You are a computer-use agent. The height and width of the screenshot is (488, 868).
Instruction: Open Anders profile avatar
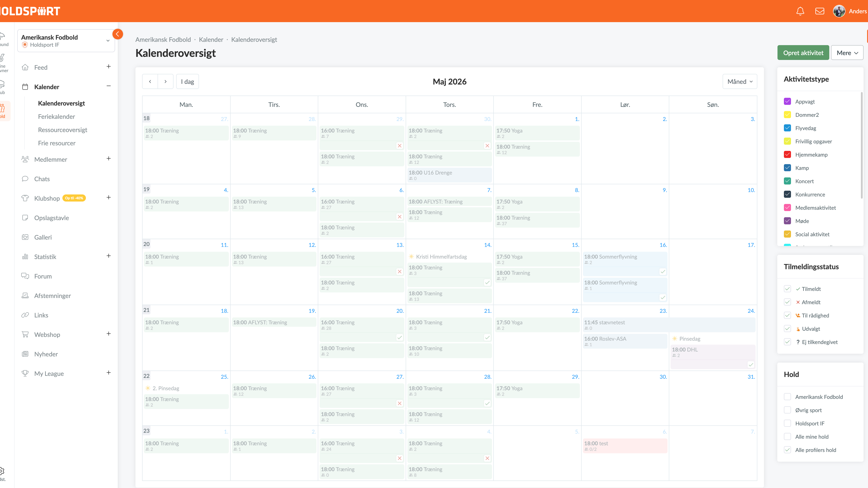click(x=839, y=11)
